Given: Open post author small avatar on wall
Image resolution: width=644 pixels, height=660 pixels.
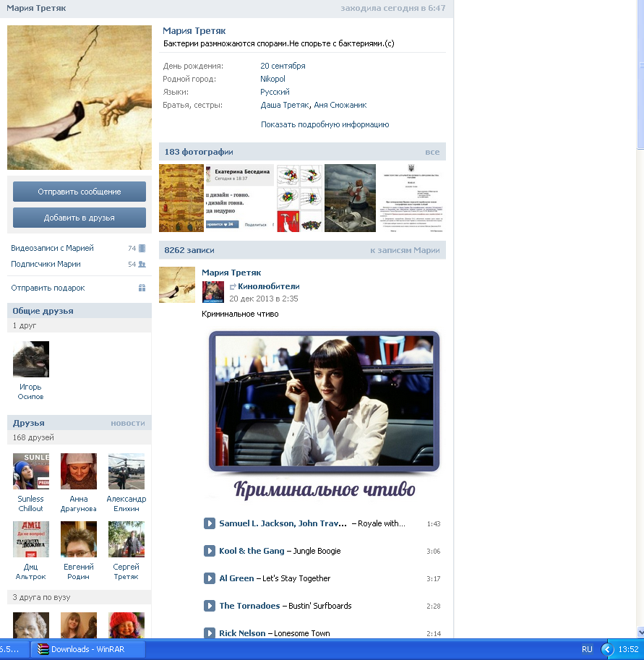Looking at the screenshot, I should (177, 285).
